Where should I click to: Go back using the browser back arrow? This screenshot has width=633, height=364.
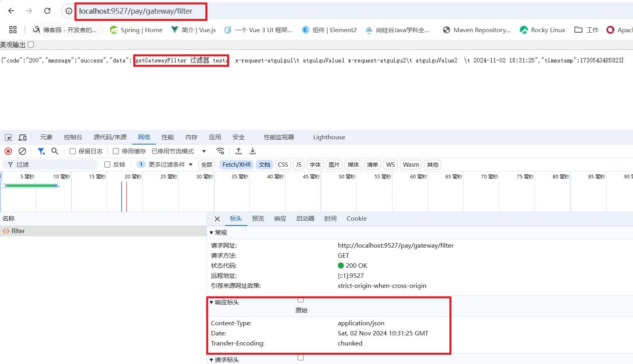(11, 11)
